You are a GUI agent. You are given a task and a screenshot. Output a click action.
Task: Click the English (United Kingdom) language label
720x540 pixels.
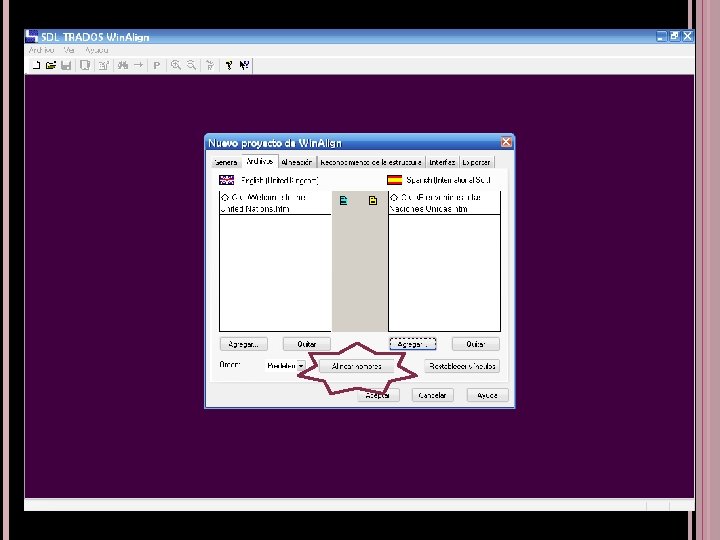point(280,180)
